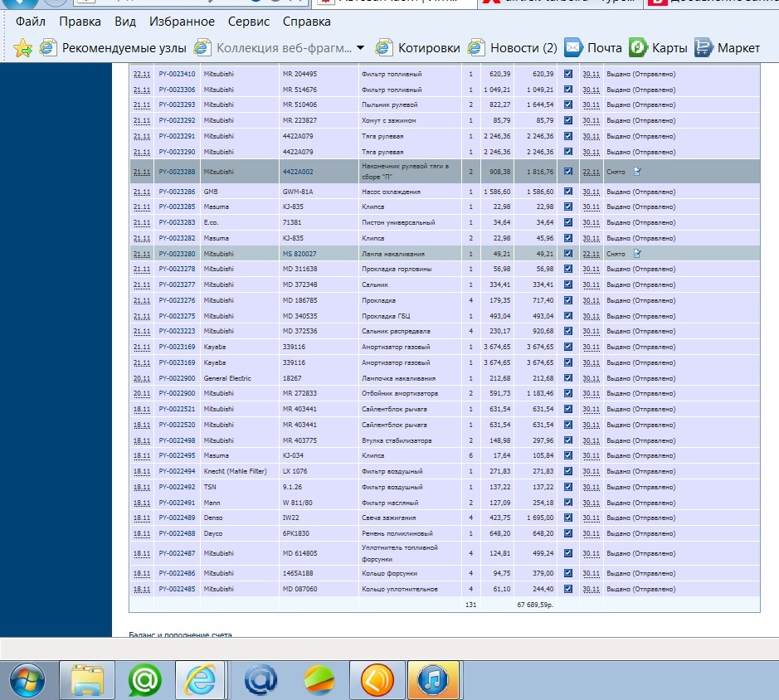The height and width of the screenshot is (700, 779).
Task: Click price 1 586,60 in GMB row
Action: (x=497, y=192)
